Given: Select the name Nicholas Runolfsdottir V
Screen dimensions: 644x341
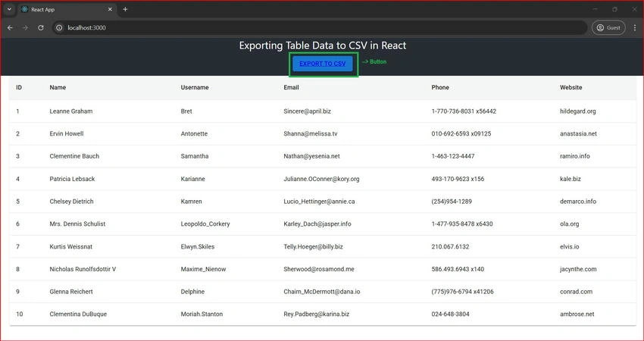Looking at the screenshot, I should tap(83, 269).
